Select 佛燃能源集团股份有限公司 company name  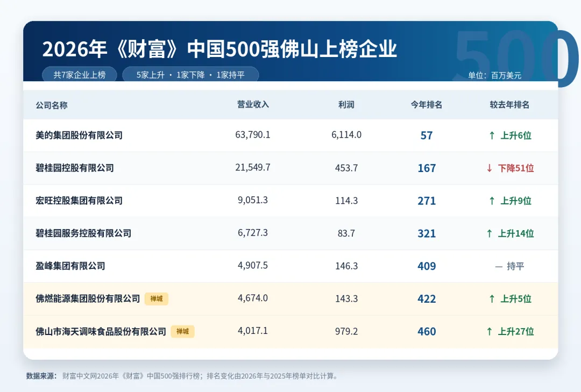coord(88,298)
